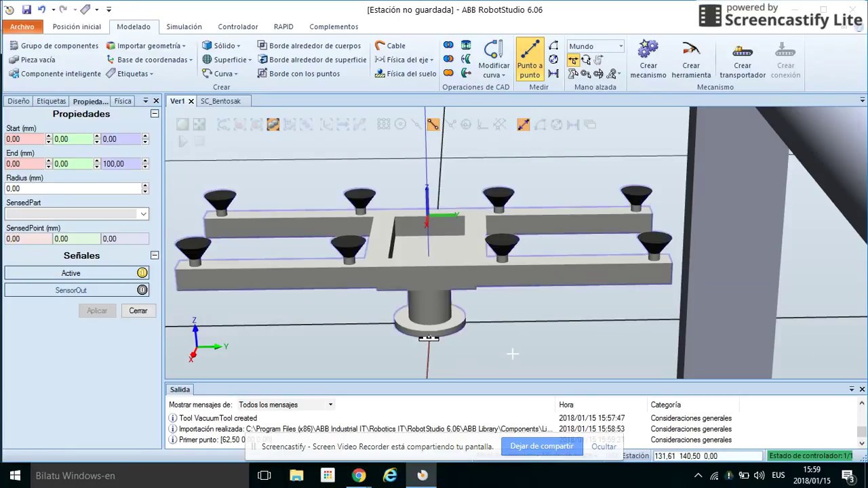
Task: Open the Controlador ribbon tab
Action: (237, 26)
